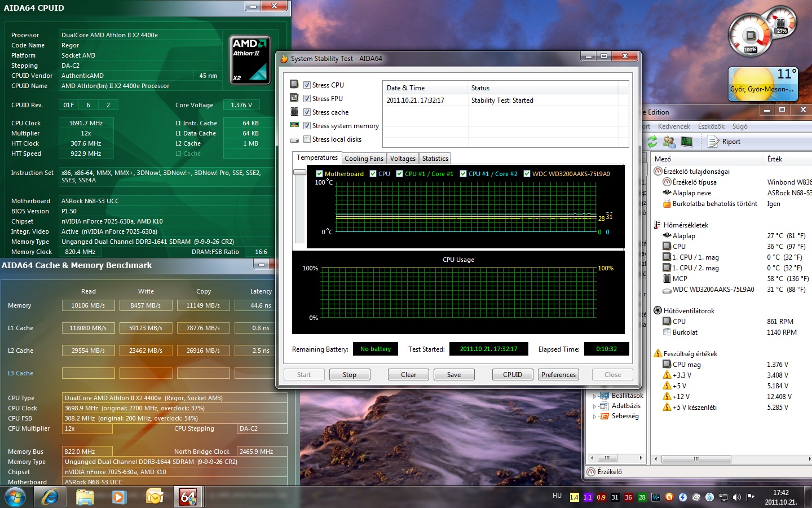Click the System Stability Test flame icon
The image size is (812, 508).
[x=284, y=59]
